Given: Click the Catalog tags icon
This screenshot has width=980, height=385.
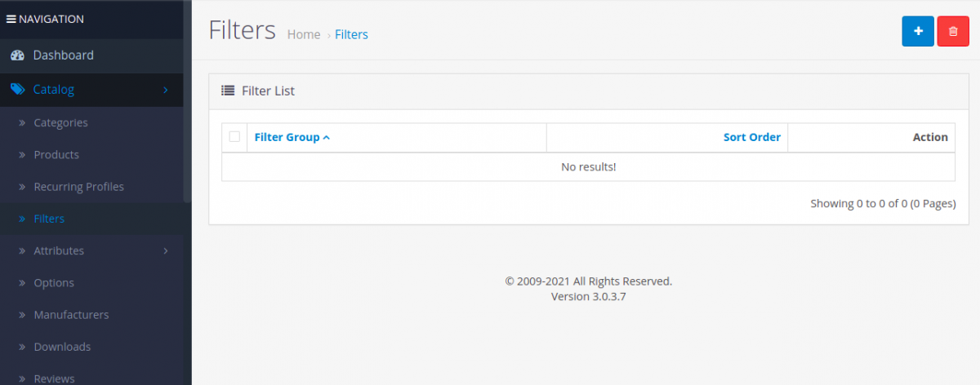Looking at the screenshot, I should tap(17, 90).
